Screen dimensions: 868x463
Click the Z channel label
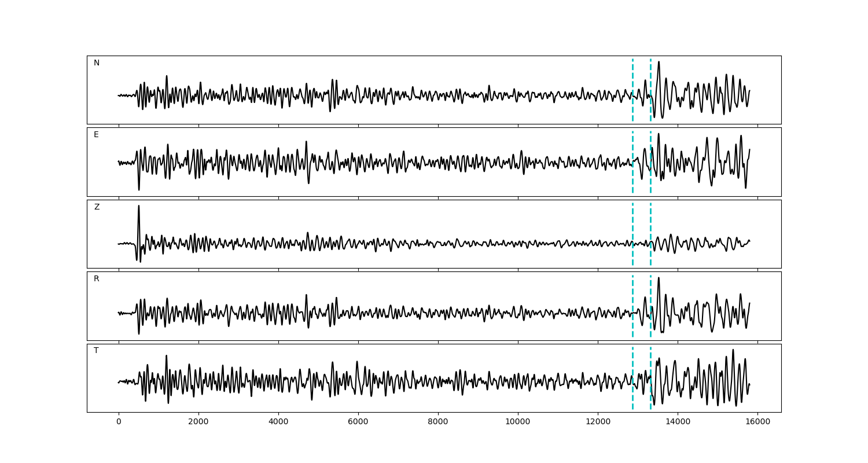point(97,207)
